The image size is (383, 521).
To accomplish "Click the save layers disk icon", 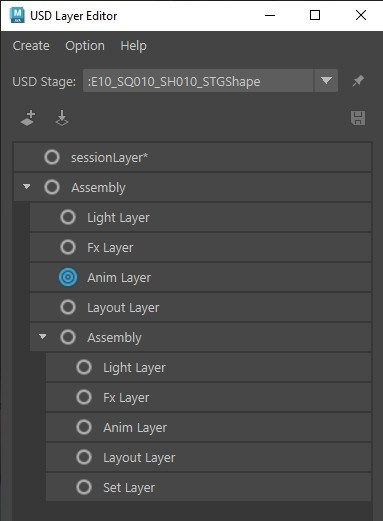I will (x=358, y=118).
